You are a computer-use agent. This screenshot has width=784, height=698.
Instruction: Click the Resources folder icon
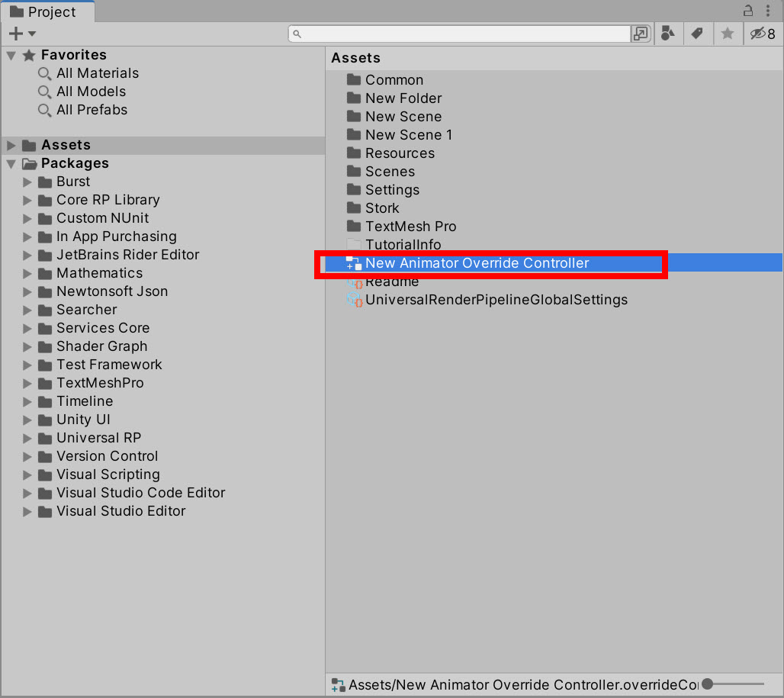pyautogui.click(x=354, y=153)
